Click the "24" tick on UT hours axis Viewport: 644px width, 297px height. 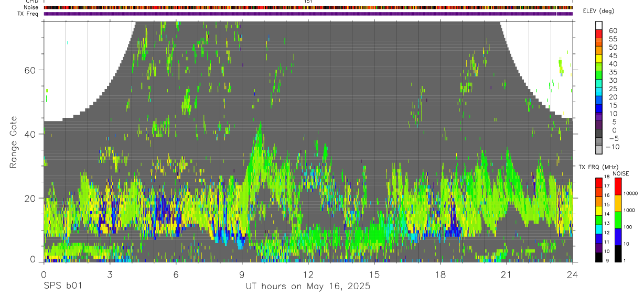coord(573,274)
